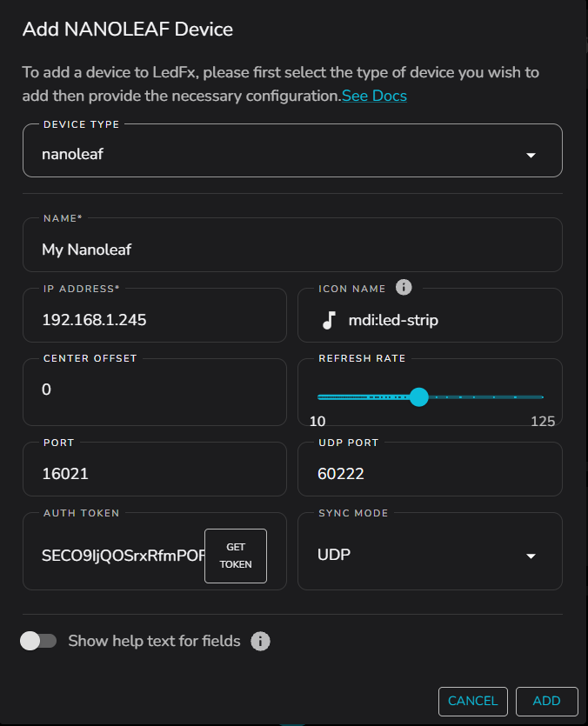The height and width of the screenshot is (726, 588).
Task: Click the Refresh Rate minimum value 10
Action: pos(317,422)
